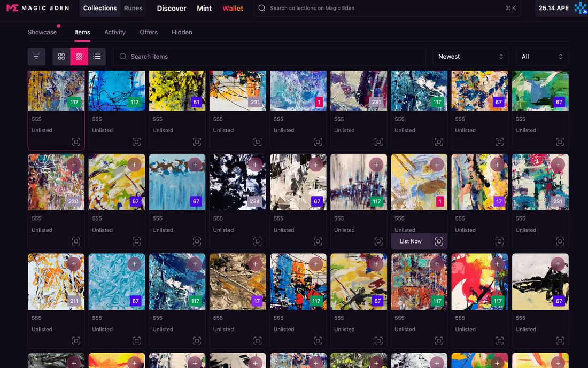Click quick-view icon on the badge 51 item

tap(197, 142)
